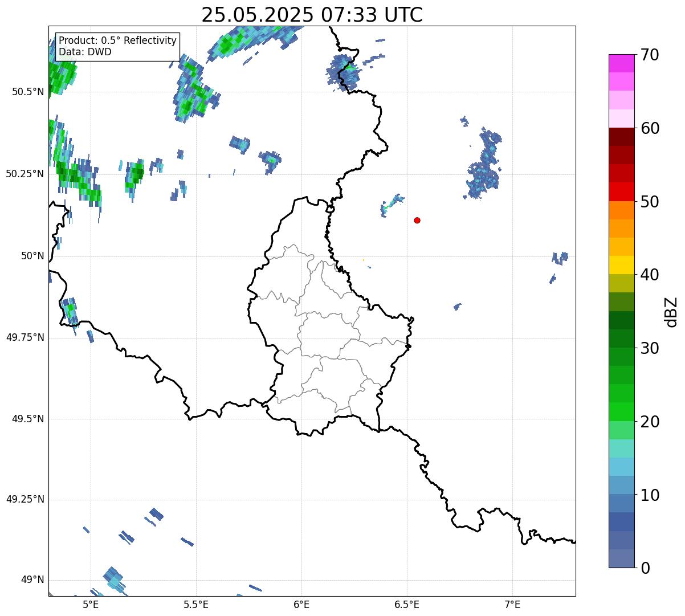Click the bottom slate-blue segment at 0 dBZ
This screenshot has width=685, height=616.
[621, 558]
